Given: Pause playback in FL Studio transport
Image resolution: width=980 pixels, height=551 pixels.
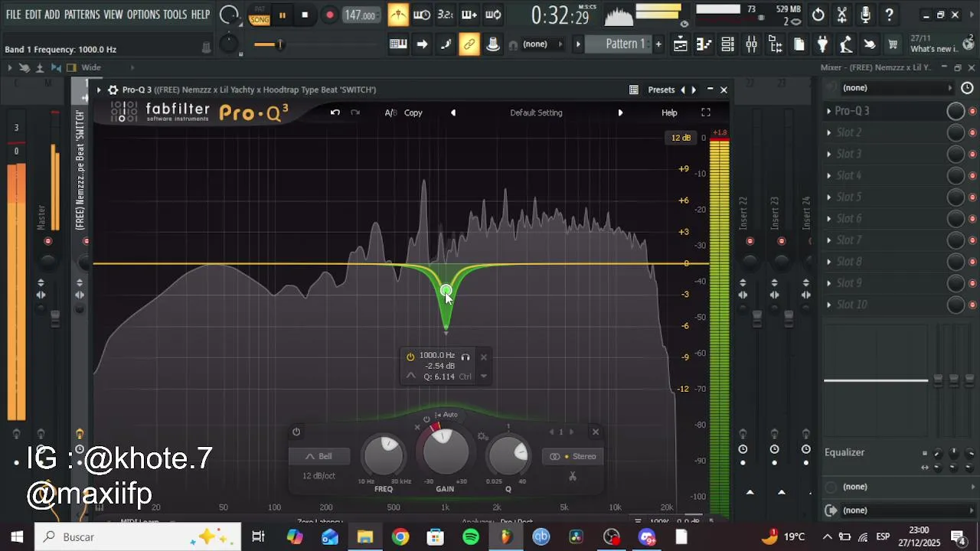Looking at the screenshot, I should click(x=282, y=15).
